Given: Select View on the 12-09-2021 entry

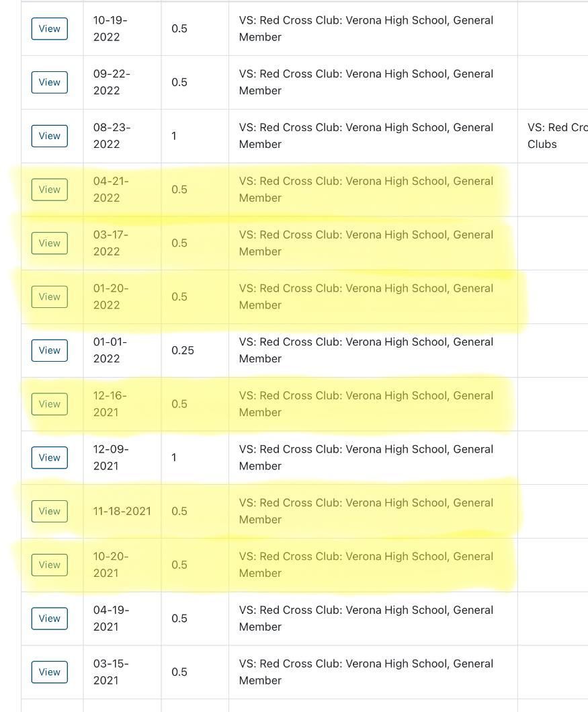Looking at the screenshot, I should coord(50,458).
